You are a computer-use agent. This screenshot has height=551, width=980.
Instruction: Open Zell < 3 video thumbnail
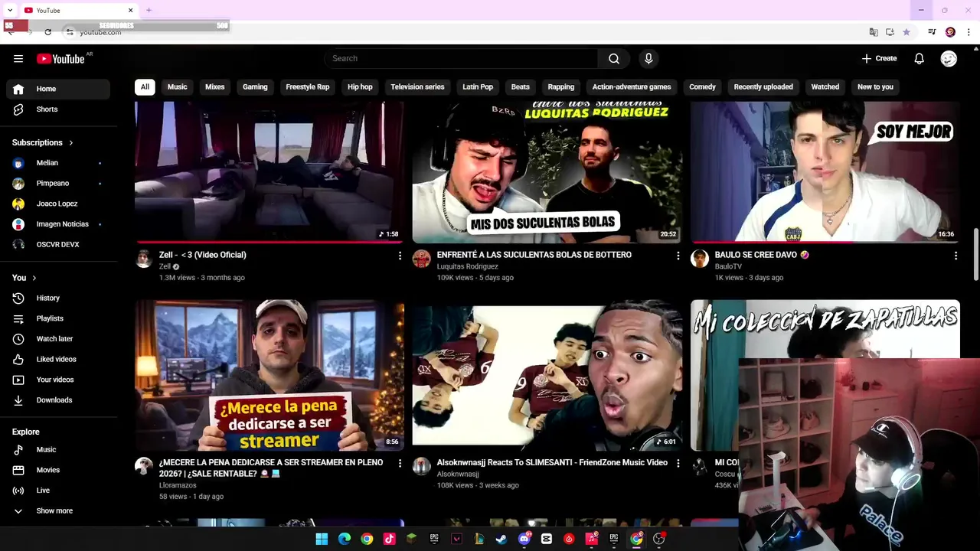pyautogui.click(x=269, y=172)
